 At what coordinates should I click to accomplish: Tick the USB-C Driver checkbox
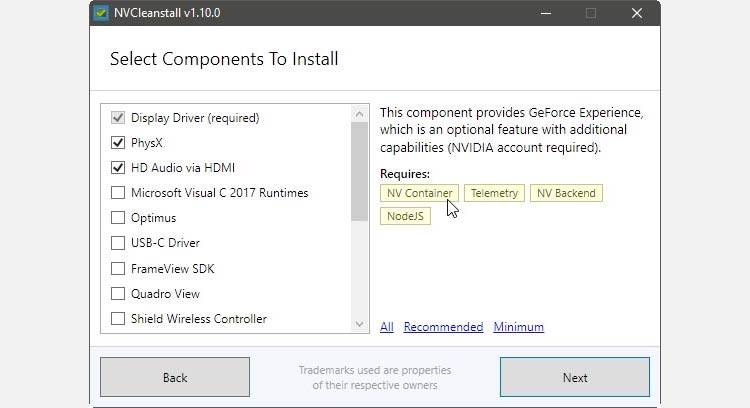[118, 243]
